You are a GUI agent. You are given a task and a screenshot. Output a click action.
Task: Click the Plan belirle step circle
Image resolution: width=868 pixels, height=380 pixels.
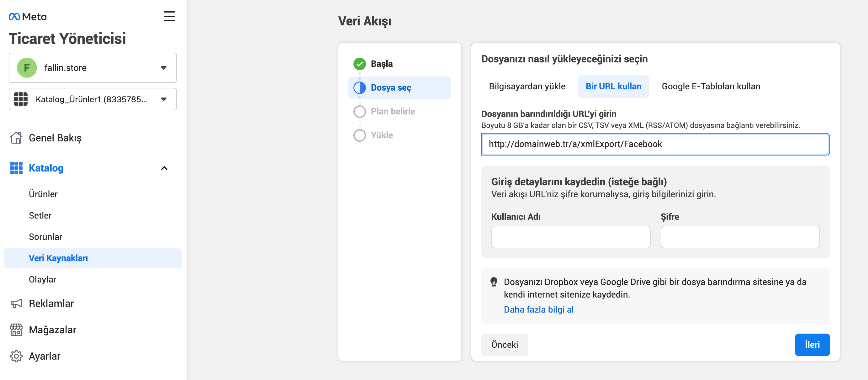(x=360, y=111)
